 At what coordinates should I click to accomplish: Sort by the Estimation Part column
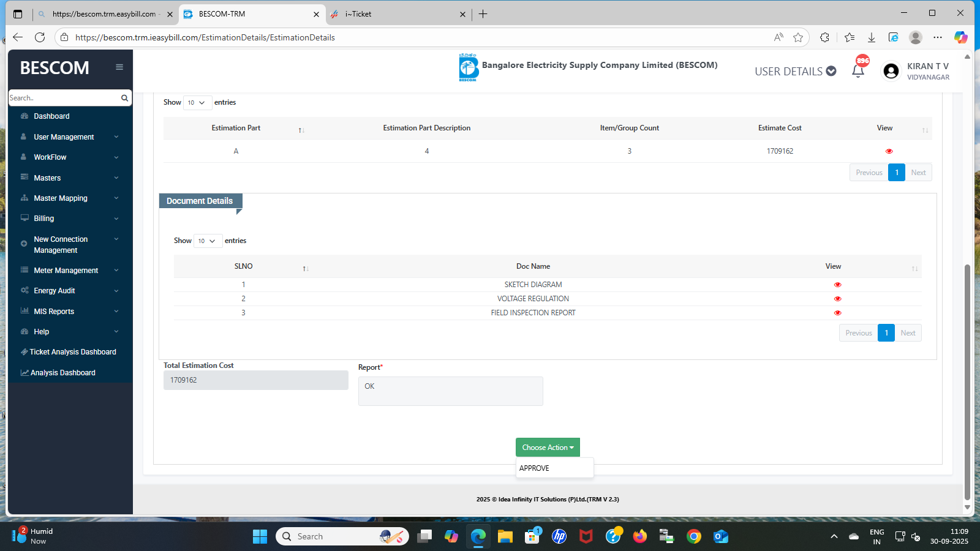point(236,128)
